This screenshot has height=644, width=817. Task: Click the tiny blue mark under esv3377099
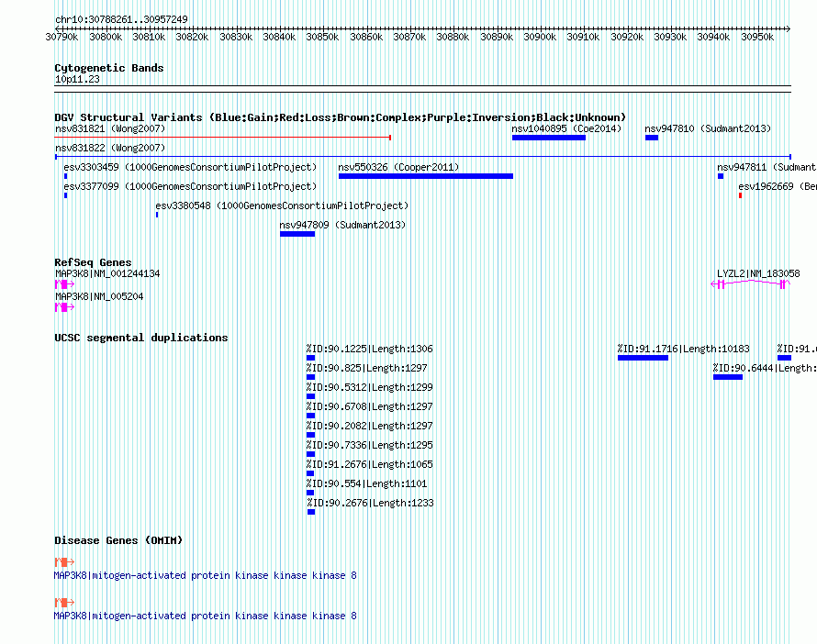[66, 195]
